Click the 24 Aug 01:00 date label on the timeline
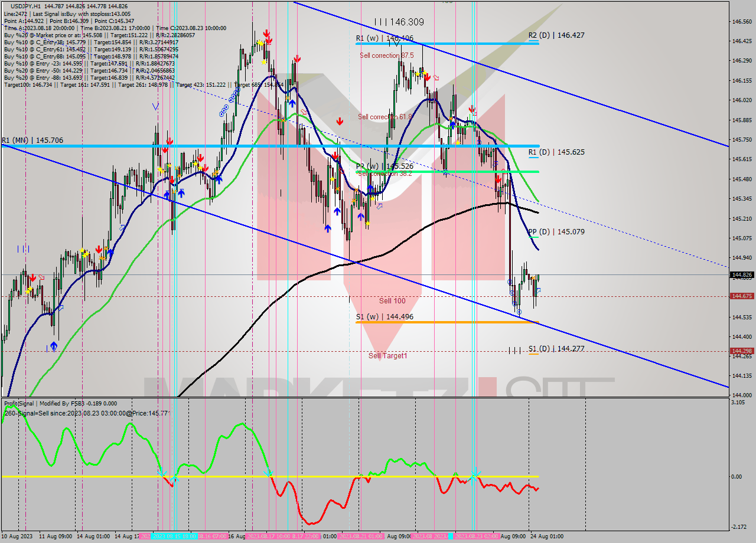Viewport: 756px width, 543px height. pos(548,536)
